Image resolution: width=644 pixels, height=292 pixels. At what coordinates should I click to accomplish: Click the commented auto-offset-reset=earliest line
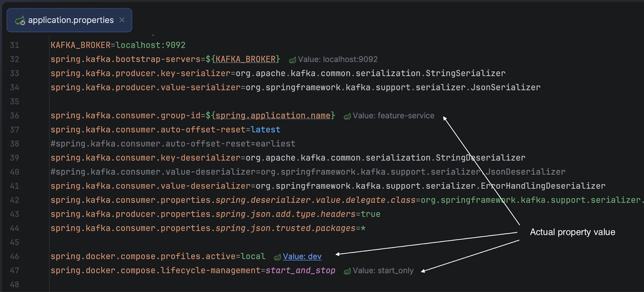(173, 144)
